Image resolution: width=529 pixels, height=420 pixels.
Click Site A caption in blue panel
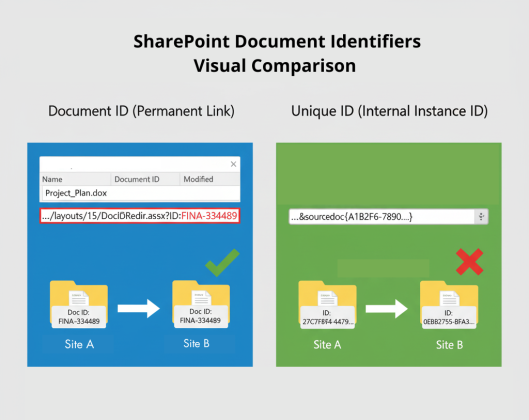[79, 344]
